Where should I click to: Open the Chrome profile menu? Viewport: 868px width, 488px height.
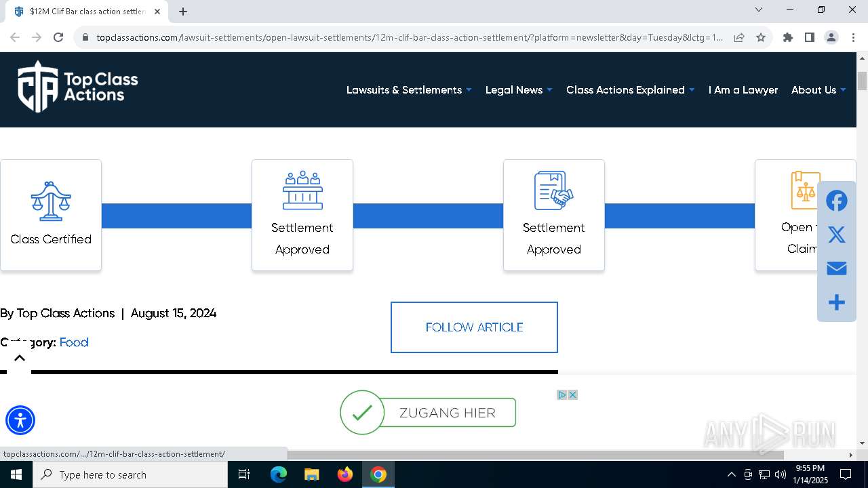pos(831,37)
